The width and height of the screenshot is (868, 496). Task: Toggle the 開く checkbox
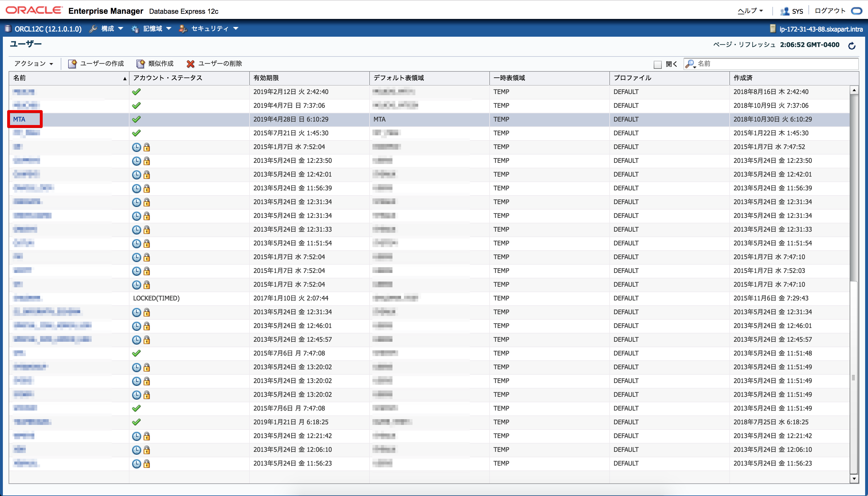click(658, 64)
